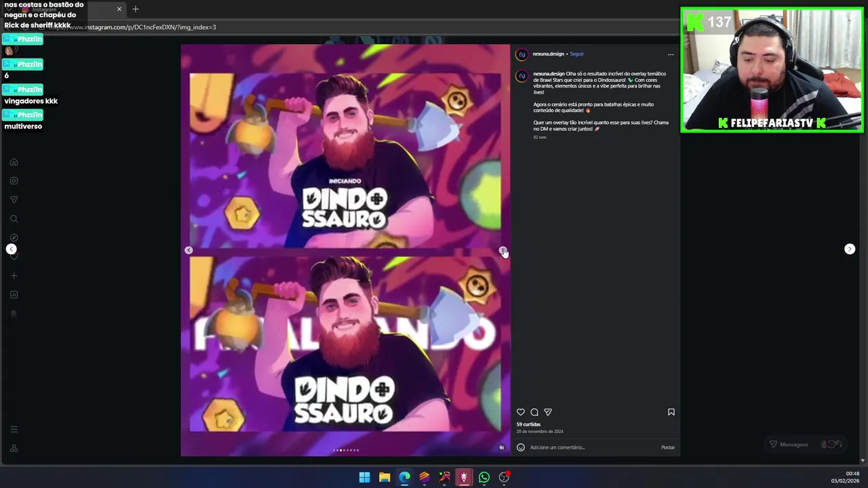The width and height of the screenshot is (868, 488).
Task: Open the More hamburger menu in sidebar
Action: pos(14,430)
